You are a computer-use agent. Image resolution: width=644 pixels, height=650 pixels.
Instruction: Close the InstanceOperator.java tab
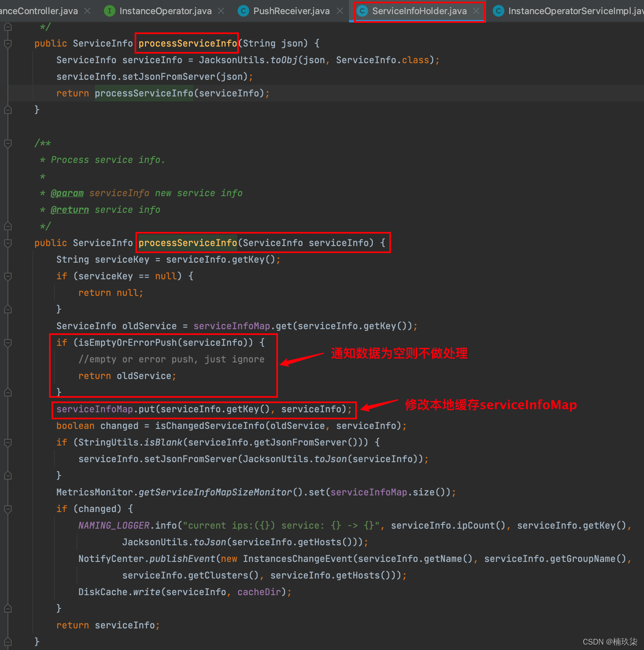tap(221, 11)
